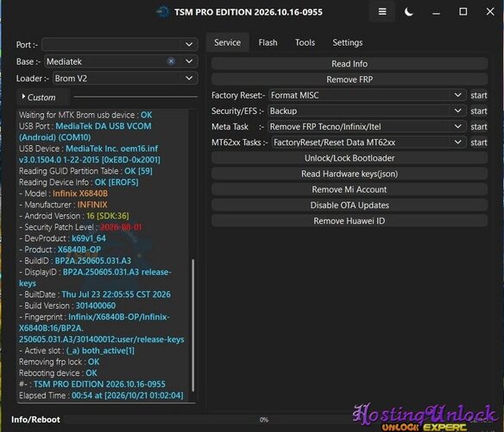Screen dimensions: 504x432
Task: Click the log panel scrollbar
Action: pyautogui.click(x=192, y=325)
